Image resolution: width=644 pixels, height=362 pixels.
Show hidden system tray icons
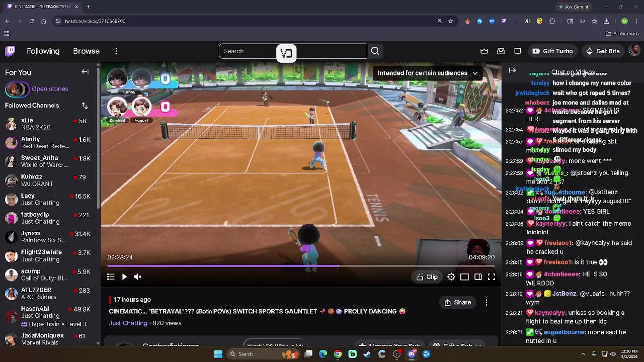tap(583, 354)
